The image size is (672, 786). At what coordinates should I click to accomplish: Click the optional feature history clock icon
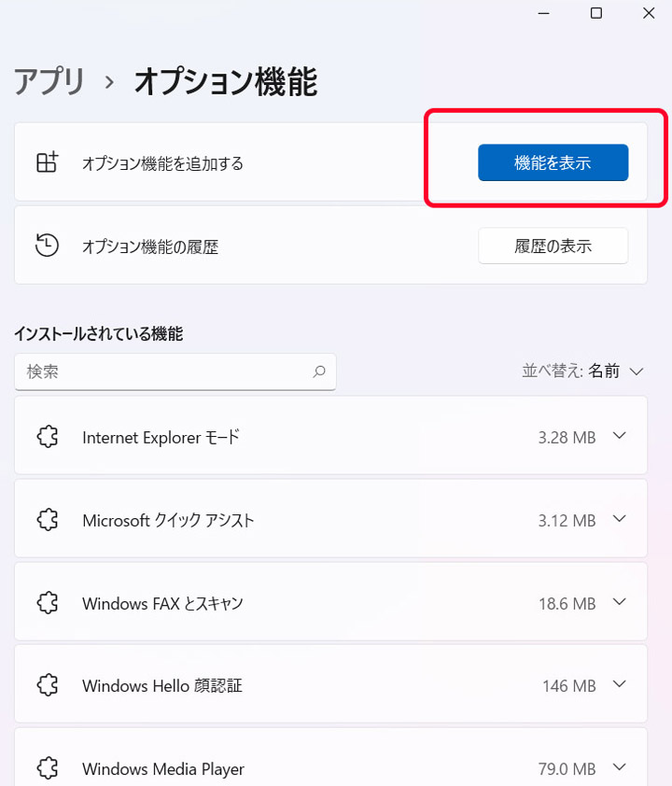pyautogui.click(x=47, y=246)
